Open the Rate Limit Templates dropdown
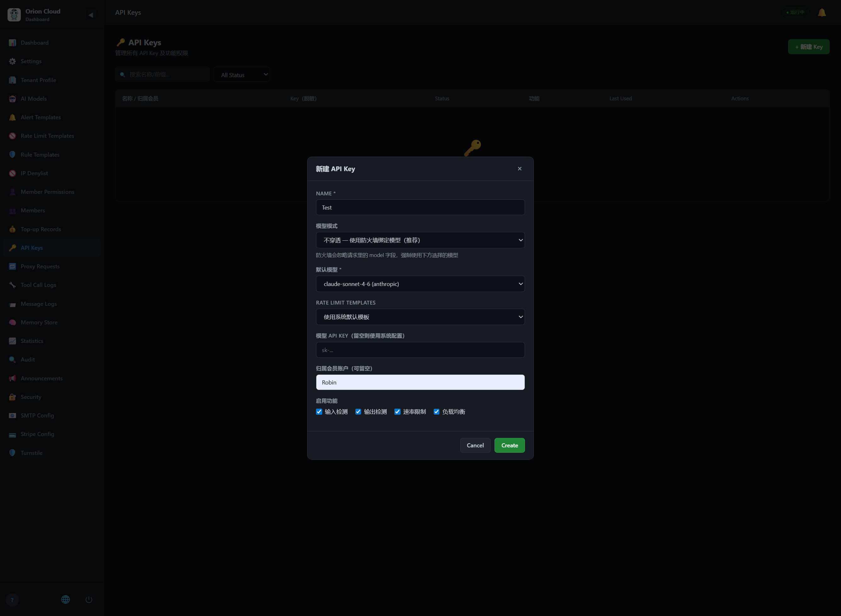The height and width of the screenshot is (616, 841). [x=420, y=317]
